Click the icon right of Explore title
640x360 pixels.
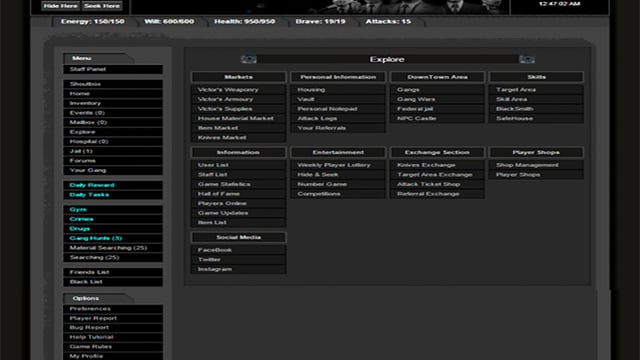coord(527,60)
